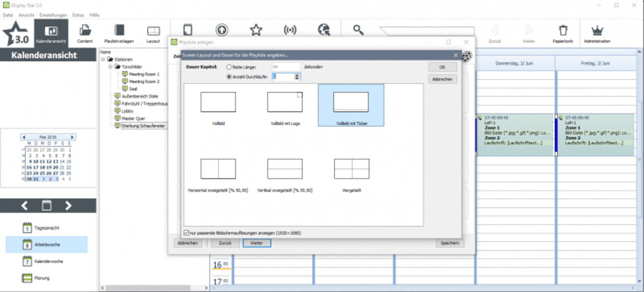Collapse the Stationen tree node

pyautogui.click(x=103, y=60)
